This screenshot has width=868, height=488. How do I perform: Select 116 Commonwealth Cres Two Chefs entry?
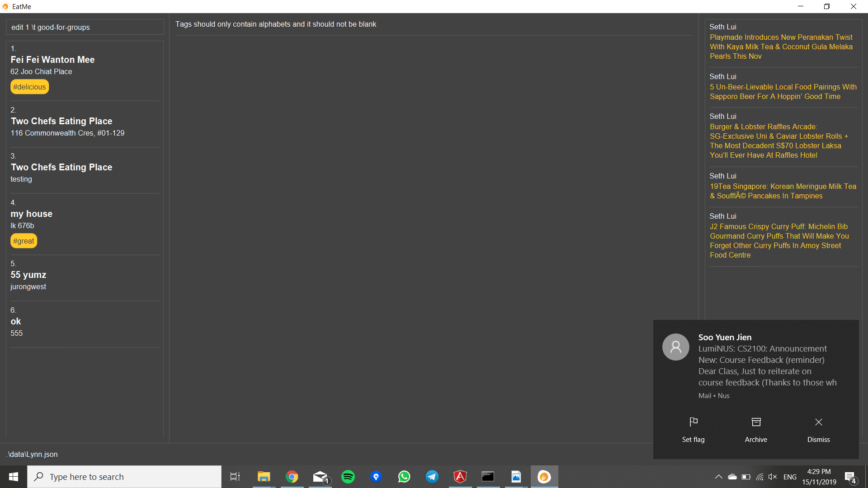click(85, 124)
